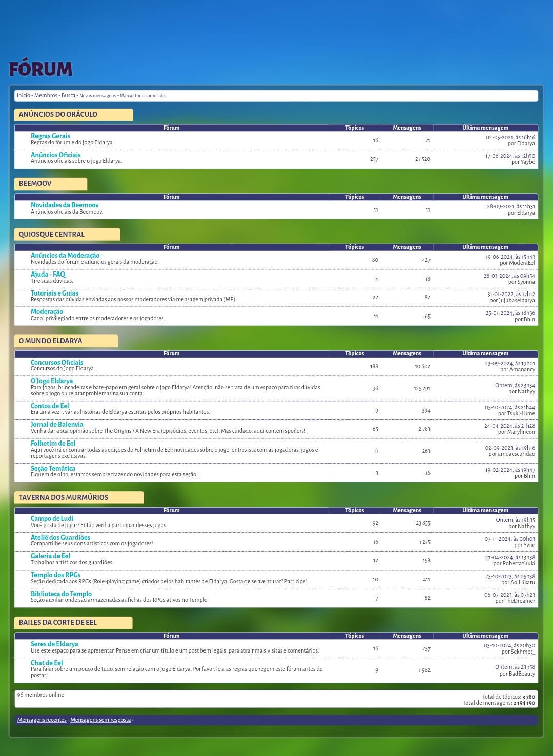The width and height of the screenshot is (553, 756).
Task: Click Mensagens sem resposta footer link
Action: click(x=100, y=720)
